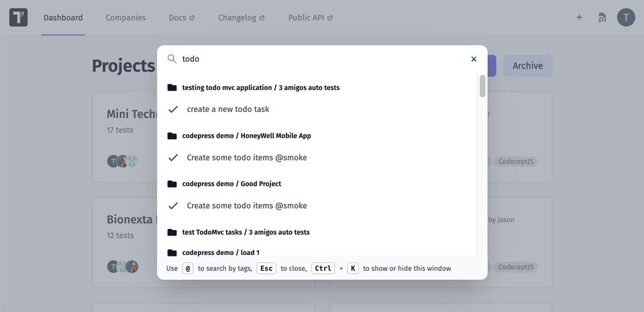The height and width of the screenshot is (312, 644).
Task: Click the @ key hint
Action: [188, 268]
